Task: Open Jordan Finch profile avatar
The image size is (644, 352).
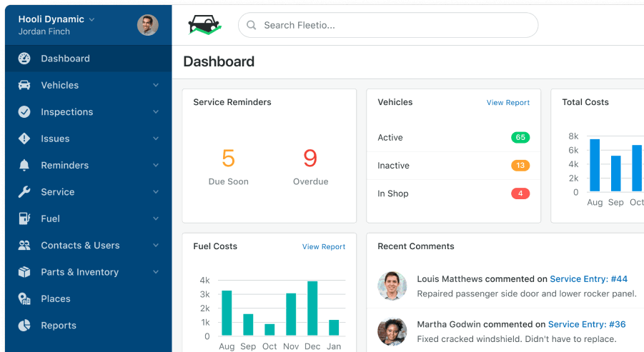Action: point(148,25)
